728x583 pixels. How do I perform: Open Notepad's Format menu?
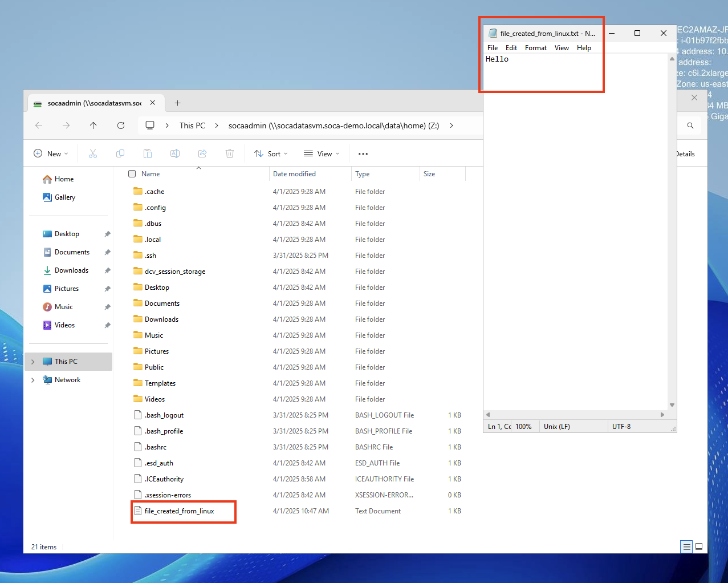tap(535, 48)
